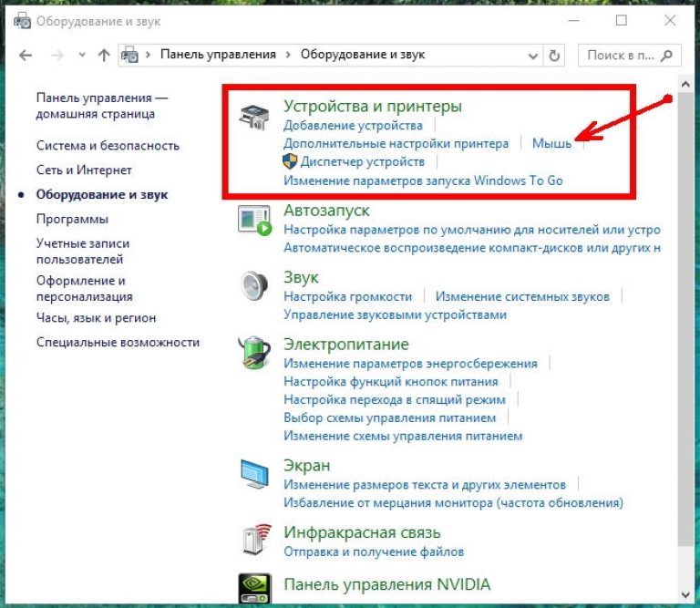Click the Мышь link
This screenshot has width=700, height=608.
point(551,143)
